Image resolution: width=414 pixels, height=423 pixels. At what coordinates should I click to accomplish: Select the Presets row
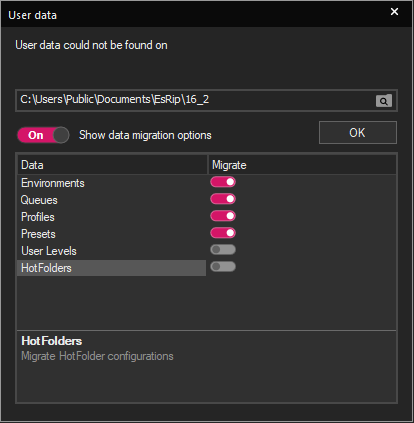click(112, 234)
